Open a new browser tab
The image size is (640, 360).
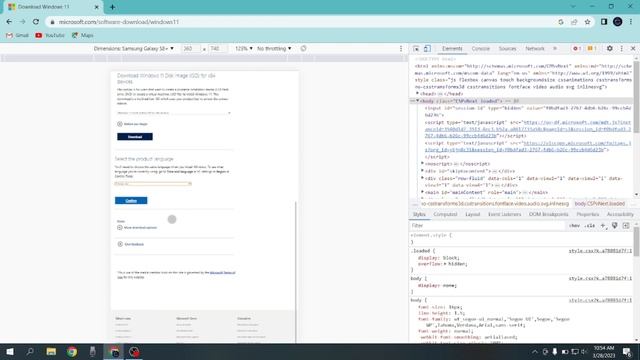pyautogui.click(x=112, y=7)
